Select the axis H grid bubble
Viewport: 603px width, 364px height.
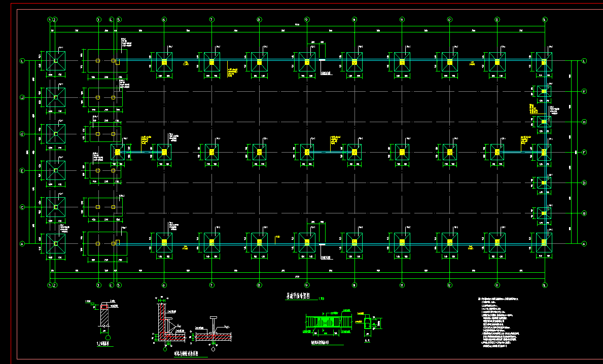pos(584,122)
